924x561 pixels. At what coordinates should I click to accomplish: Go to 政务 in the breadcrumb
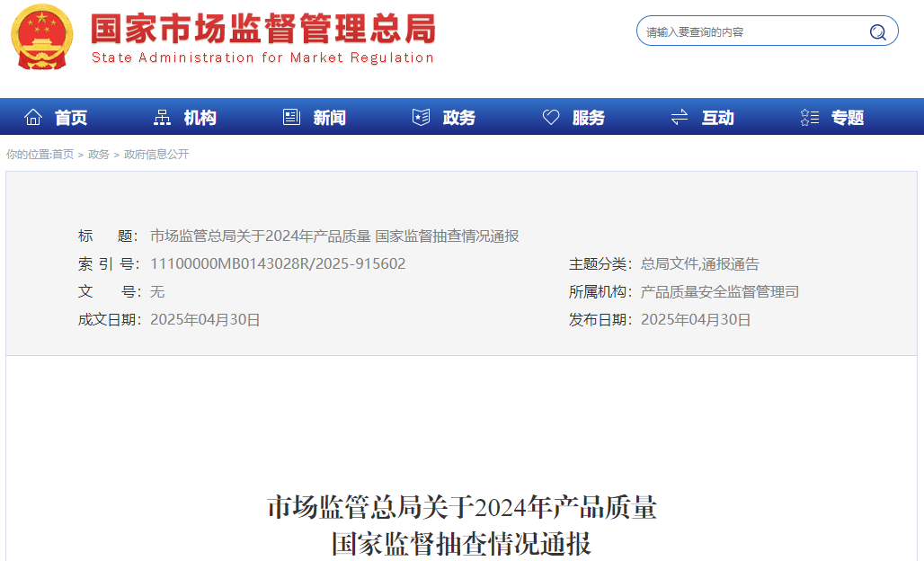pos(98,155)
